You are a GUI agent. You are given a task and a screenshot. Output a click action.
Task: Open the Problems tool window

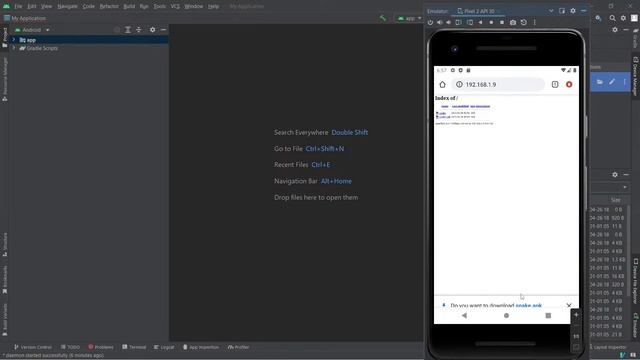(x=101, y=347)
